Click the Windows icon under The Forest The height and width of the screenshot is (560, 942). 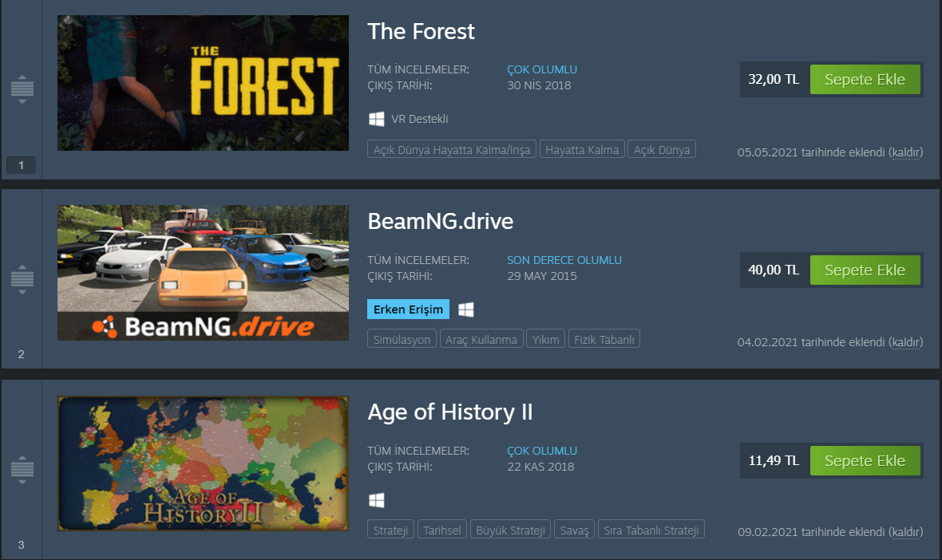[x=377, y=119]
